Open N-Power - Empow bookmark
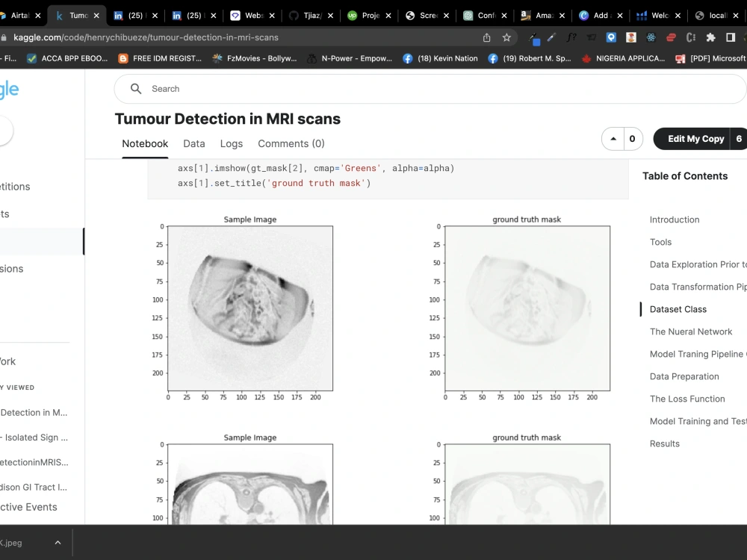The image size is (747, 560). tap(350, 58)
